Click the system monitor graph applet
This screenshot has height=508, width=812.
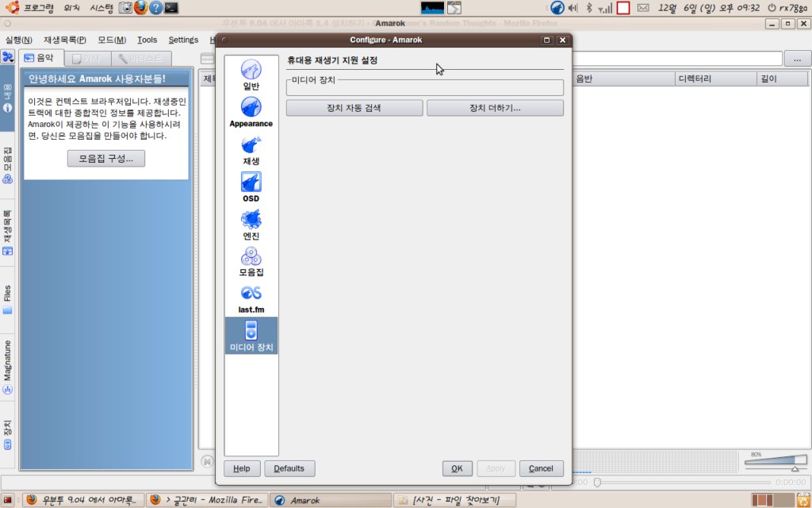click(432, 8)
